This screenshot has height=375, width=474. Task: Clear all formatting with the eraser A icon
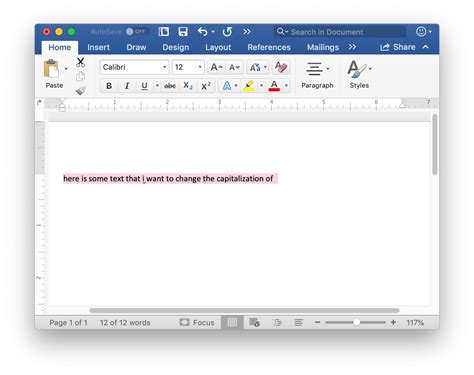coord(281,67)
